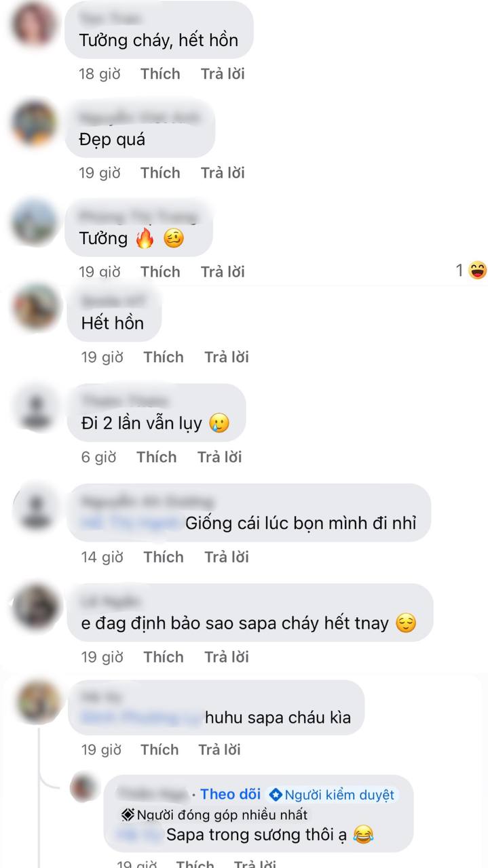Click Thích under the fire emoji comment

pyautogui.click(x=160, y=272)
